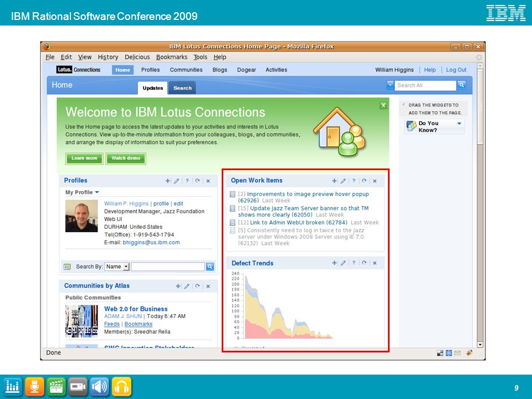Click the pencil edit icon in Profiles widget
This screenshot has width=532, height=399.
[176, 181]
